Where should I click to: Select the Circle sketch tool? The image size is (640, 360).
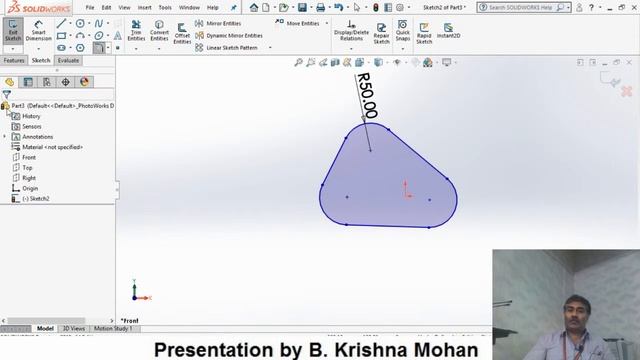80,24
